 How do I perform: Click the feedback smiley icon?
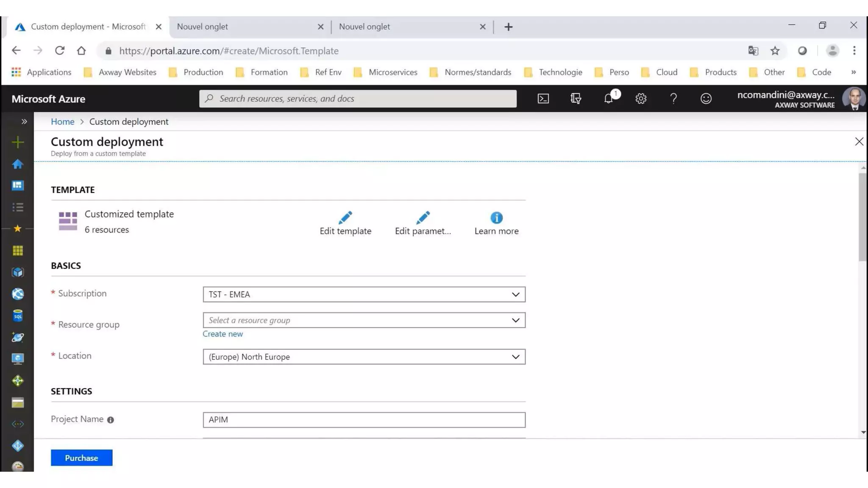706,99
